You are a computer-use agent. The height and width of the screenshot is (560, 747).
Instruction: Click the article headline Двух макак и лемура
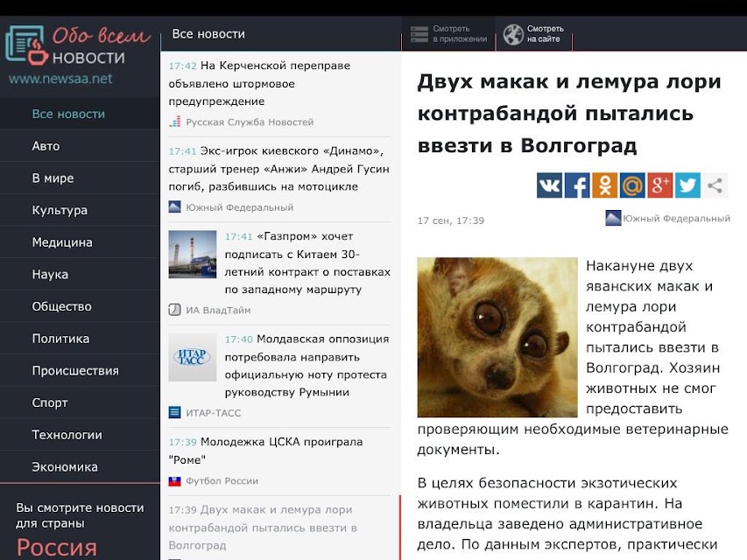[x=569, y=114]
